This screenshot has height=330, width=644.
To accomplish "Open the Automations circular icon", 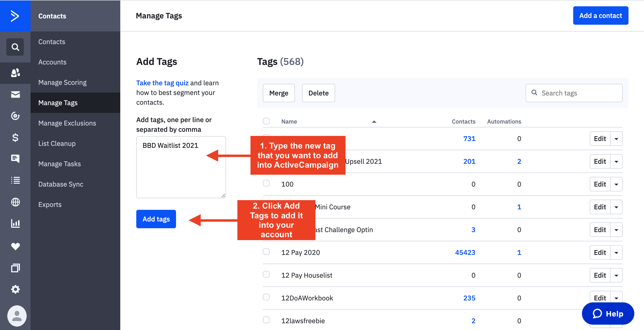I will click(15, 116).
